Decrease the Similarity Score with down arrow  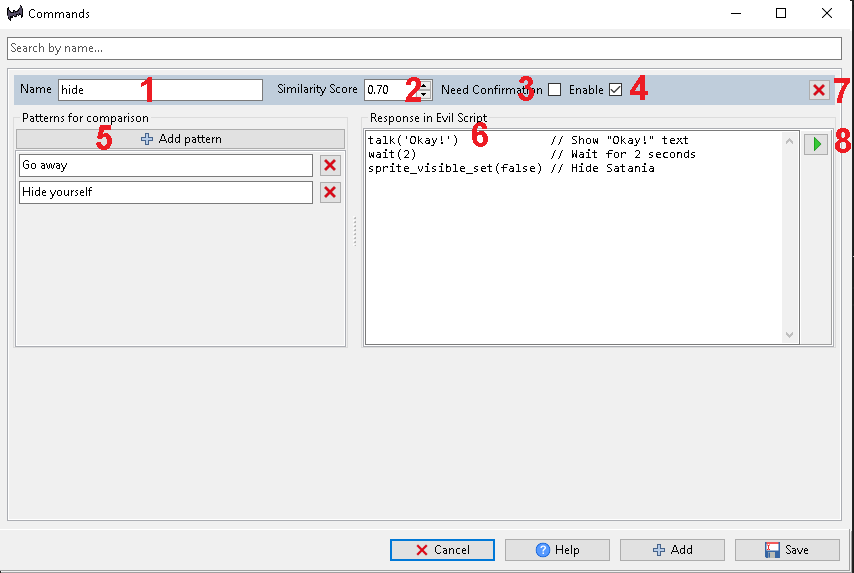424,95
